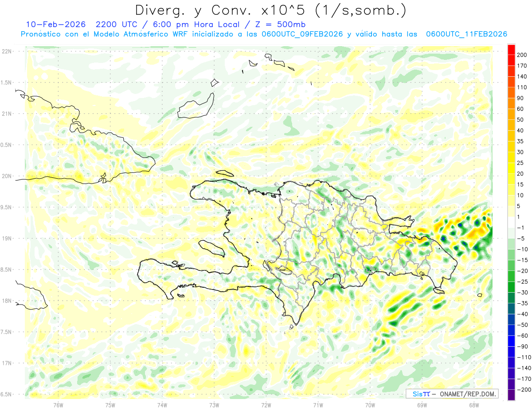
Task: Click the white colorbar band between 1 and -1
Action: click(511, 222)
